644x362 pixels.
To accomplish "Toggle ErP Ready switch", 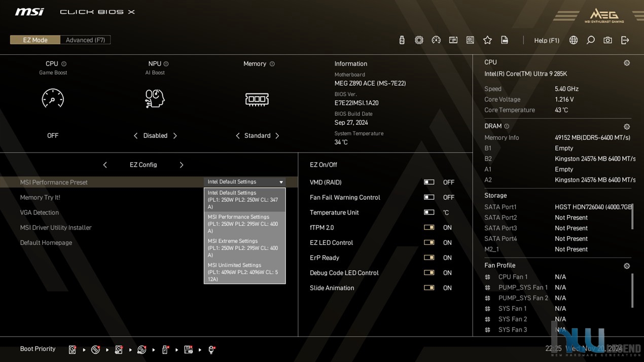I will tap(429, 258).
